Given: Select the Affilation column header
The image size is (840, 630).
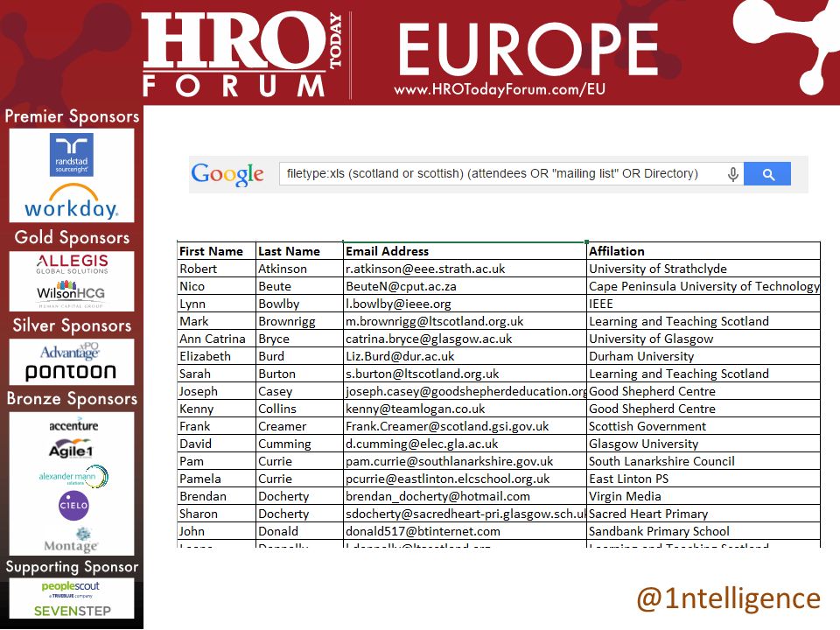Looking at the screenshot, I should coord(703,251).
